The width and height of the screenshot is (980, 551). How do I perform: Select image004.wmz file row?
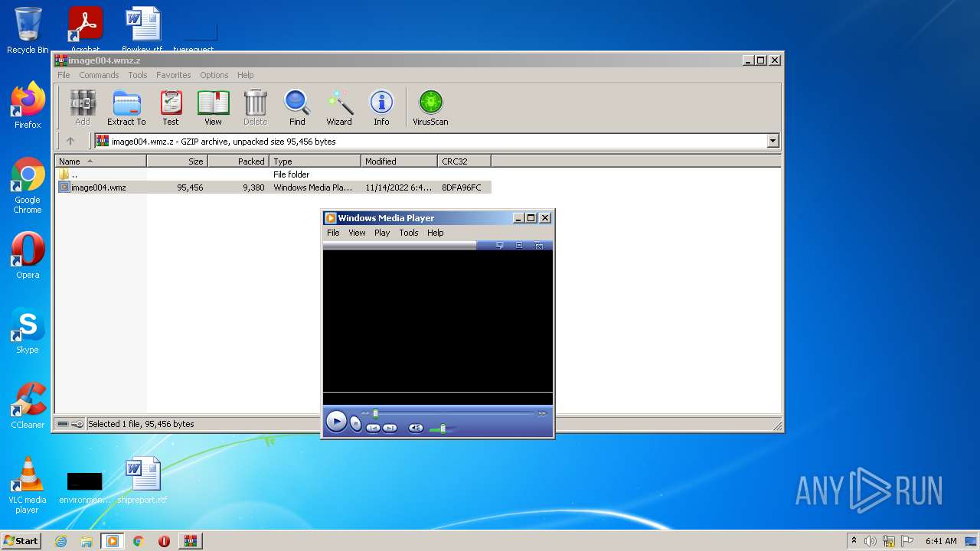coord(274,187)
